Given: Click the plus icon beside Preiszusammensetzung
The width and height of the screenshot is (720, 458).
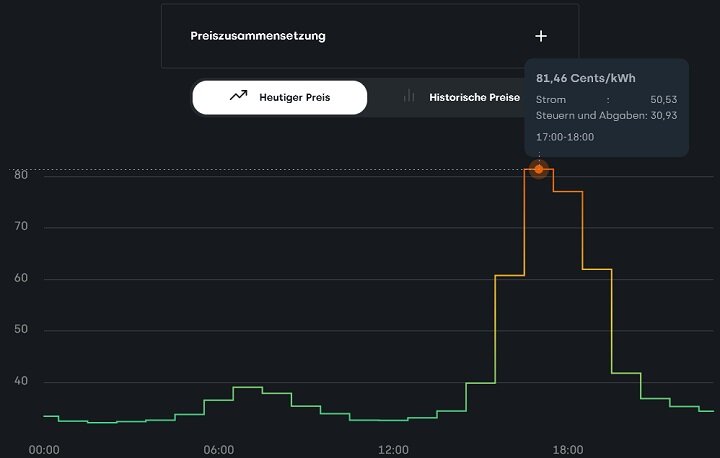Looking at the screenshot, I should (541, 36).
